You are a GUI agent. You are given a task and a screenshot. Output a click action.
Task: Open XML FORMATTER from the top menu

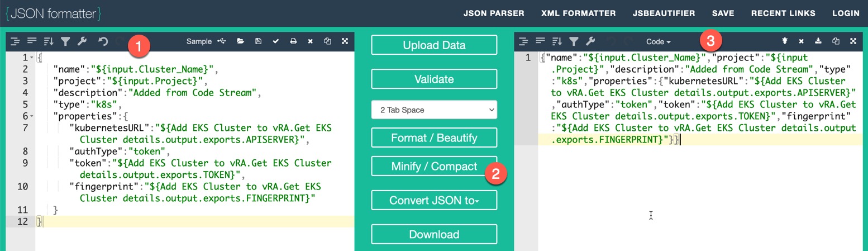pos(579,13)
